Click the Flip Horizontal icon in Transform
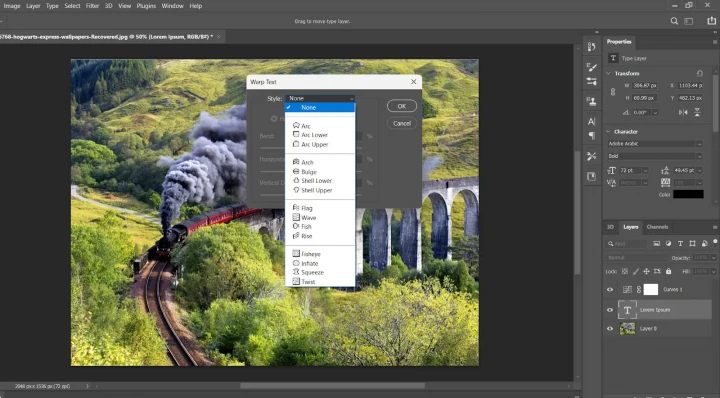This screenshot has width=720, height=398. click(683, 112)
